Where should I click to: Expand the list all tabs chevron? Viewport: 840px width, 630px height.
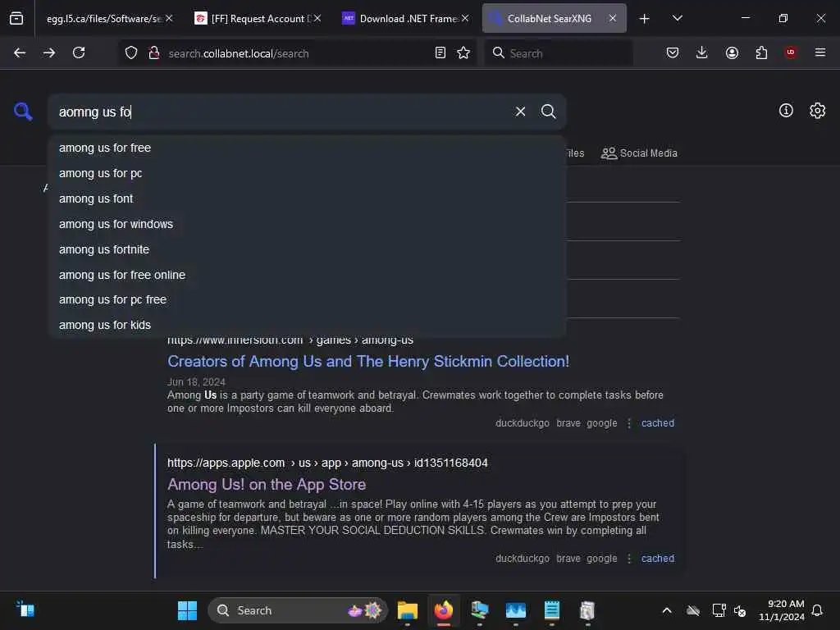point(677,18)
